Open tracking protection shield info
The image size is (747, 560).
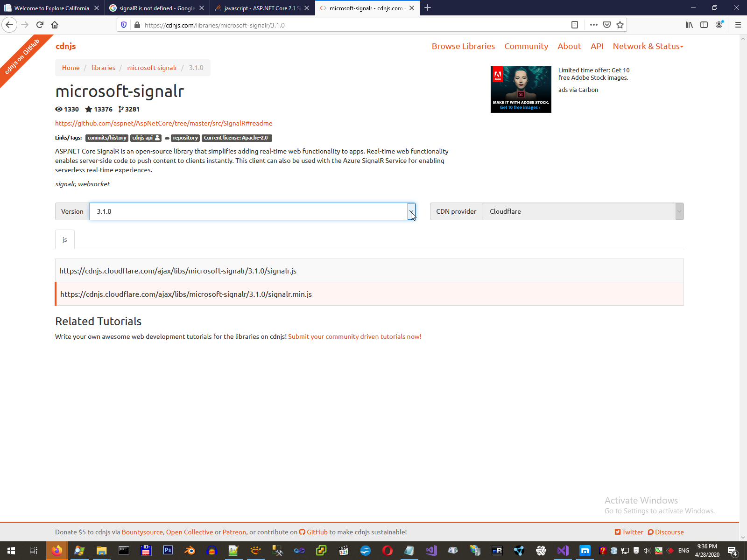coord(124,25)
